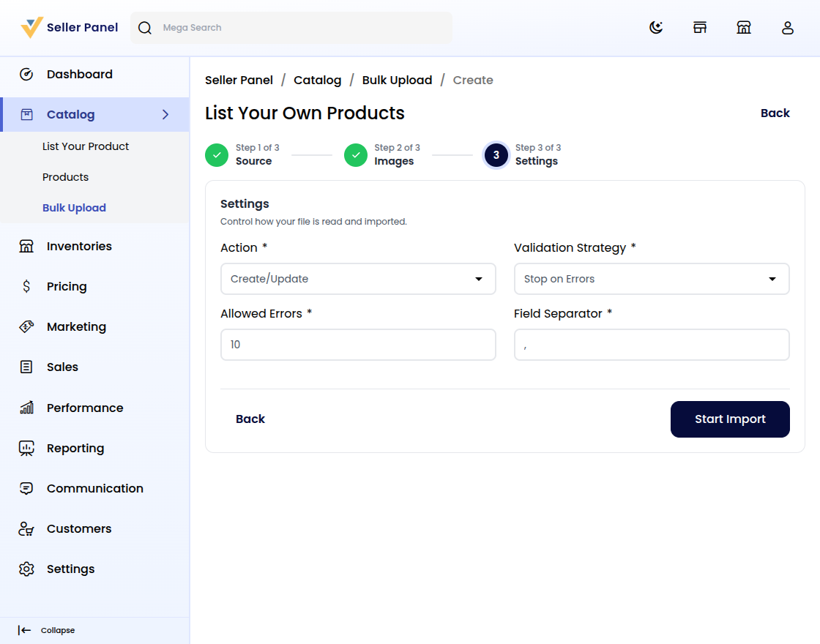Go to Catalog breadcrumb
This screenshot has height=644, width=820.
[317, 80]
